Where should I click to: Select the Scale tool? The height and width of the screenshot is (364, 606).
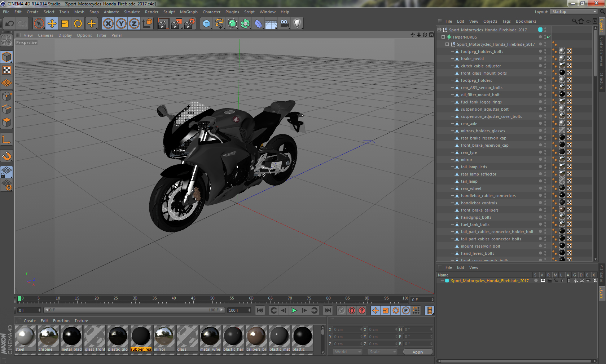coord(65,24)
